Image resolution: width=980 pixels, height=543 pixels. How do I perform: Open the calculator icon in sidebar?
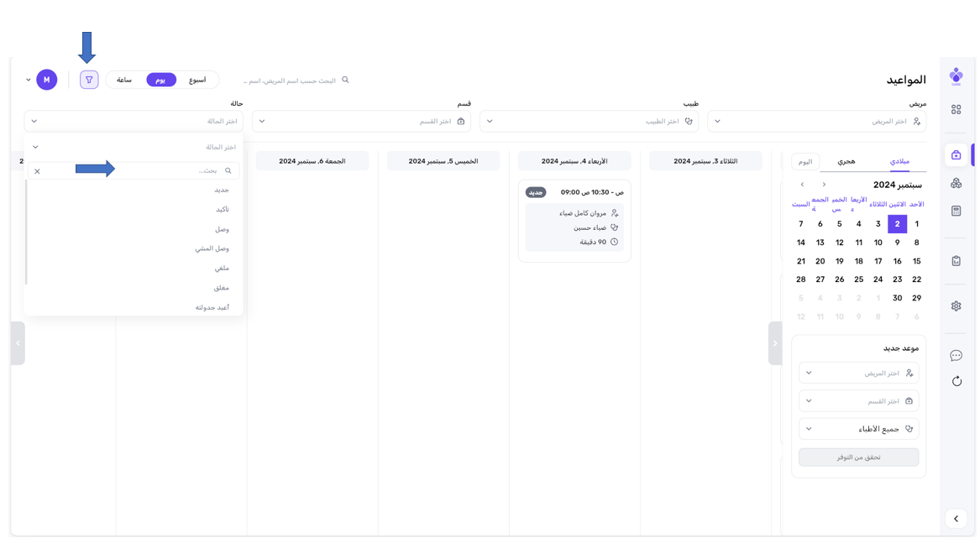point(956,211)
